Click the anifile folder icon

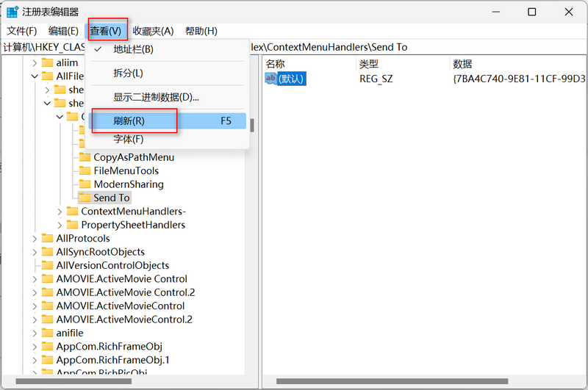(x=48, y=333)
